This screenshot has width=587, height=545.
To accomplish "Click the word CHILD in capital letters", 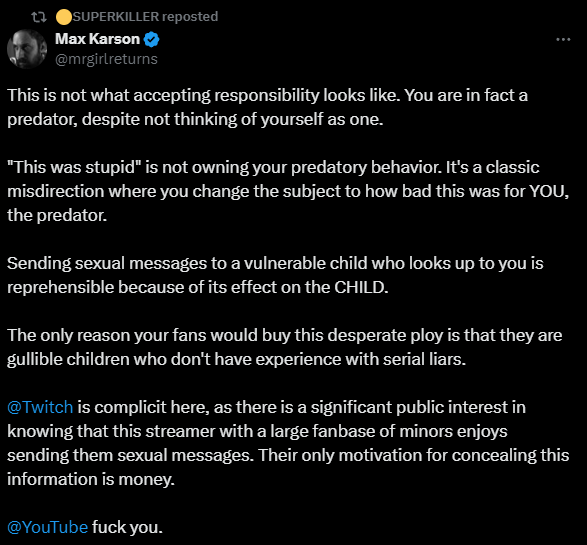I will [361, 287].
